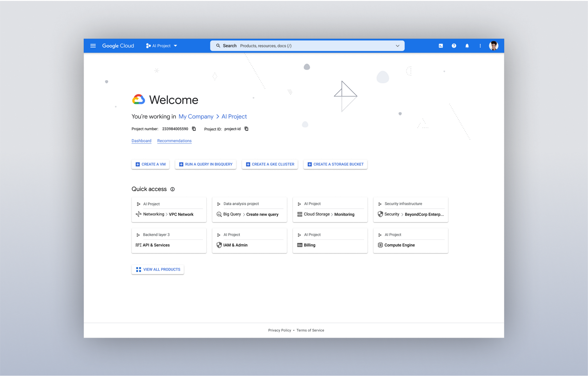Expand the search bar chevron
This screenshot has height=379, width=588.
397,46
